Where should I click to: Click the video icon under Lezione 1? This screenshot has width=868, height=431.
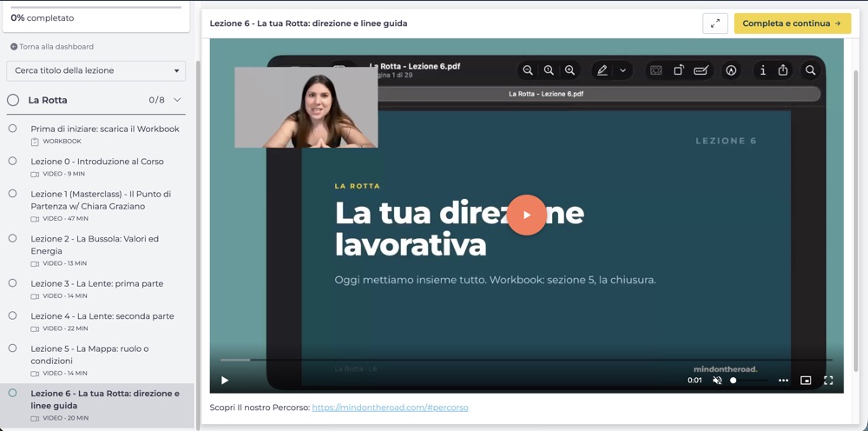35,219
